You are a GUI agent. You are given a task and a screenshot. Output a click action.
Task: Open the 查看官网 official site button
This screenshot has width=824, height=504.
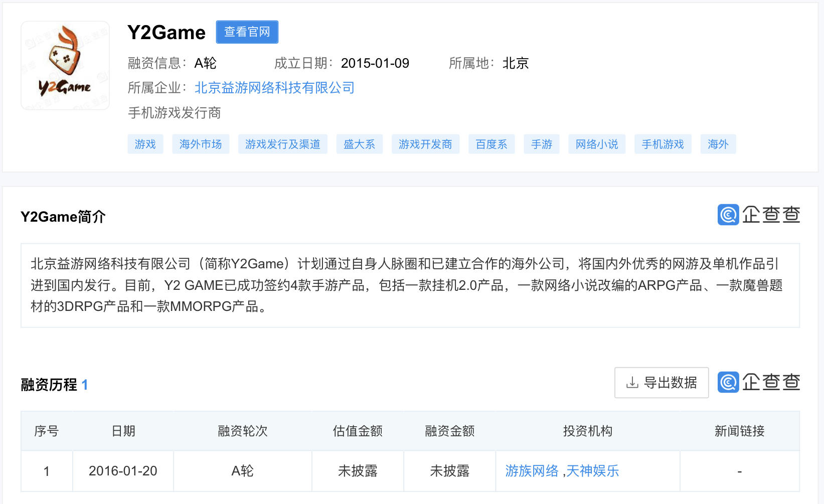(247, 32)
